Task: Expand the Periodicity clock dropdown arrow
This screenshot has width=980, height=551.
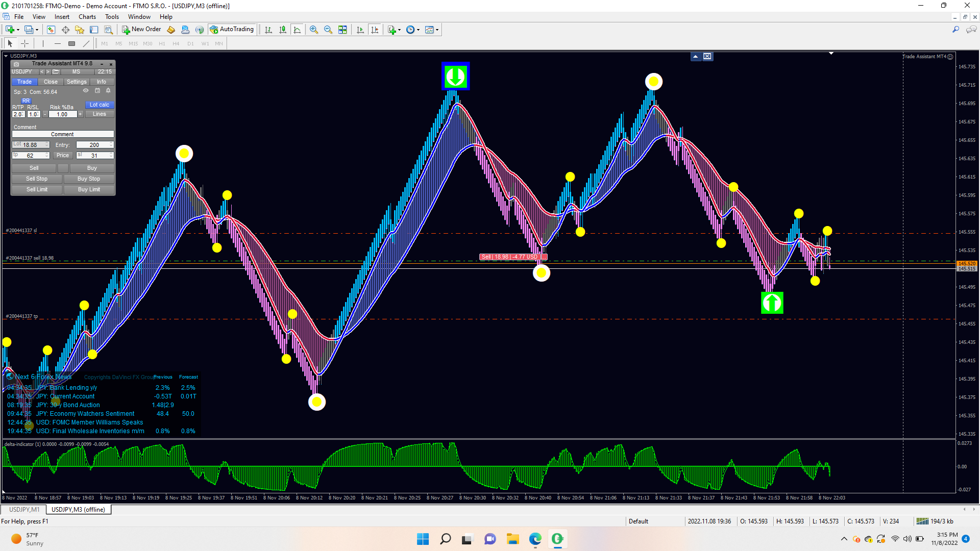Action: pyautogui.click(x=419, y=30)
